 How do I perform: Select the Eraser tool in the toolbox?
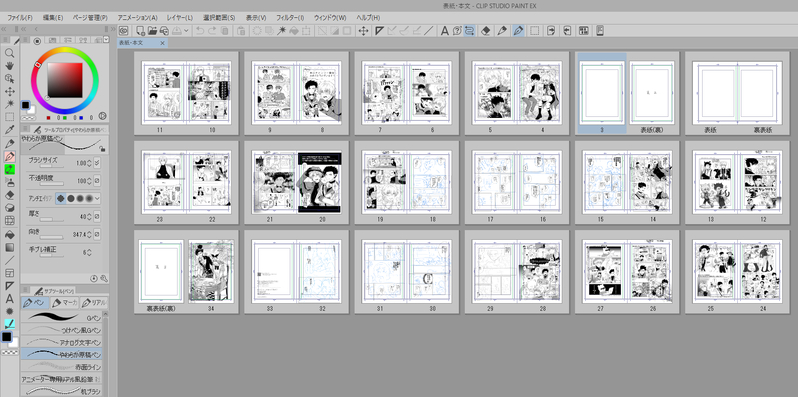pos(9,195)
